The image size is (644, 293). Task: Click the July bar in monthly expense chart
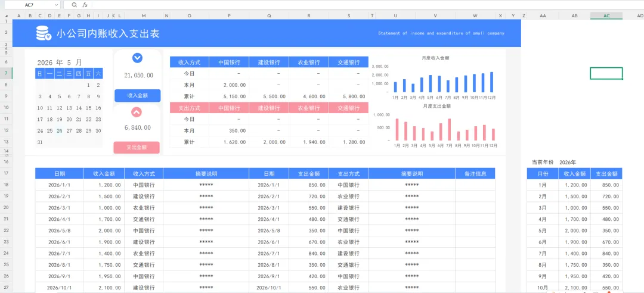point(450,130)
